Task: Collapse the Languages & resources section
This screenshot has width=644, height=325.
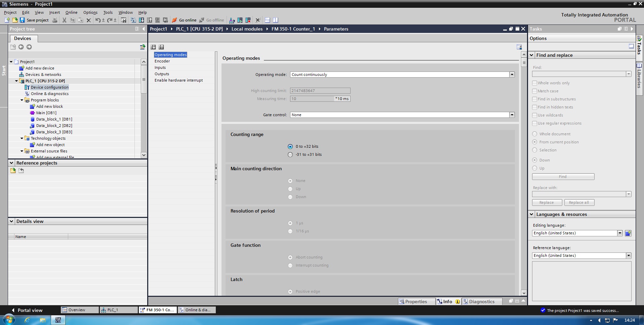Action: (532, 214)
